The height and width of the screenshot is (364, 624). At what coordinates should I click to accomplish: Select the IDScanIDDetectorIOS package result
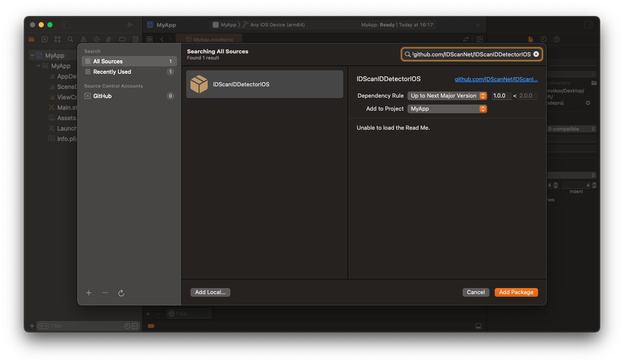(265, 84)
